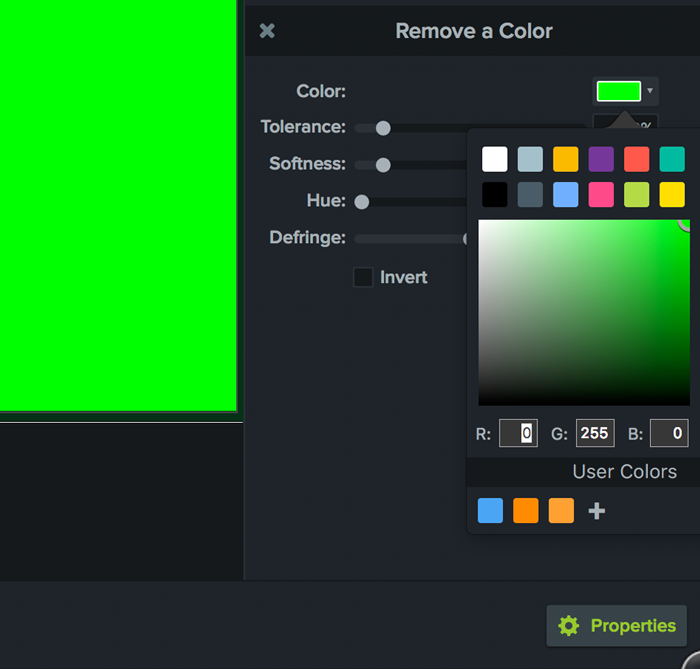Select the dark orange user color
The height and width of the screenshot is (669, 700).
[525, 511]
